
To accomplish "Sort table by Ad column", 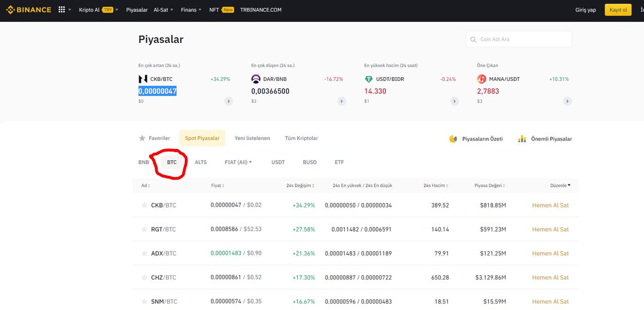I will tap(146, 186).
